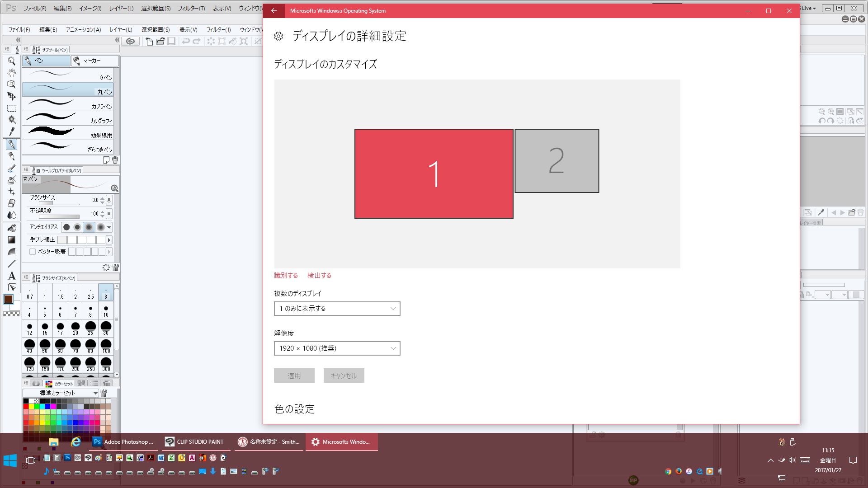Open the 複数のディスプレイ dropdown

(x=337, y=309)
